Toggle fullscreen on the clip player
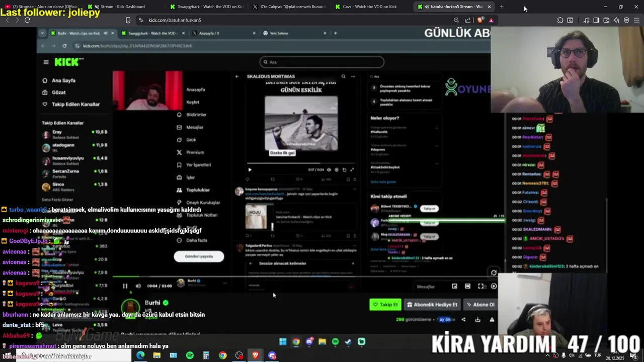 480,286
